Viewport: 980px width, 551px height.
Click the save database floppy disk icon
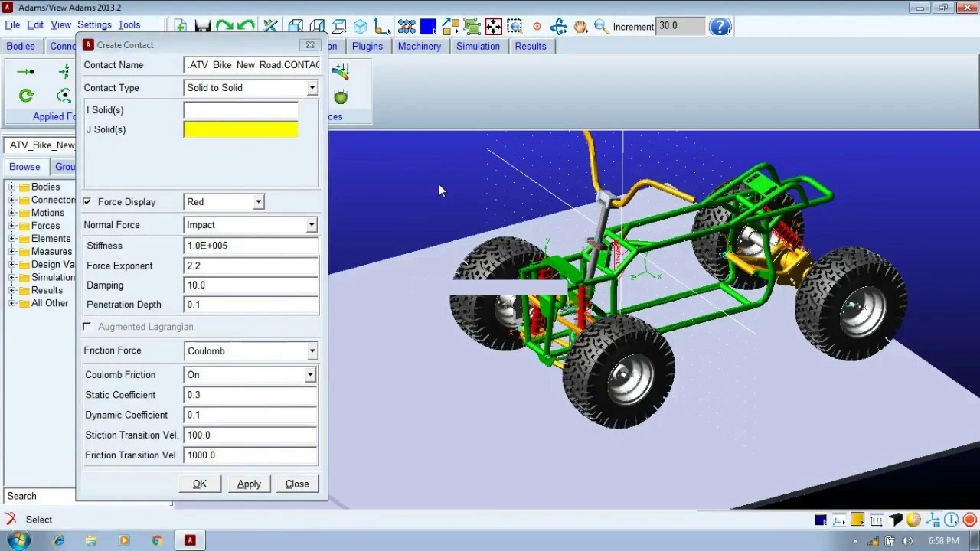(x=203, y=27)
